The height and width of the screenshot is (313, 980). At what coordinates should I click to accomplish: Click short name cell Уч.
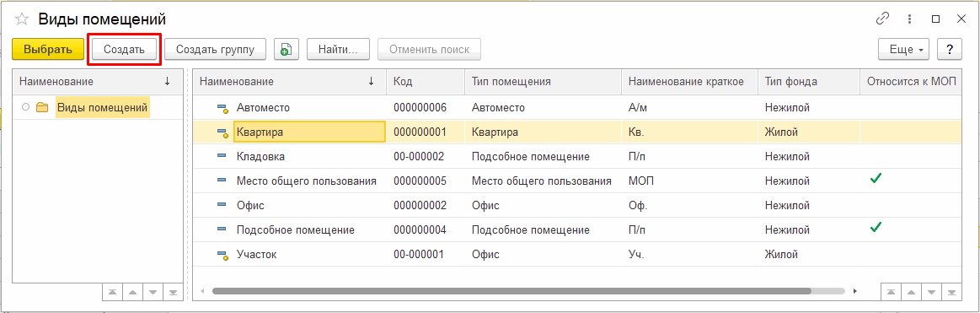(x=689, y=254)
